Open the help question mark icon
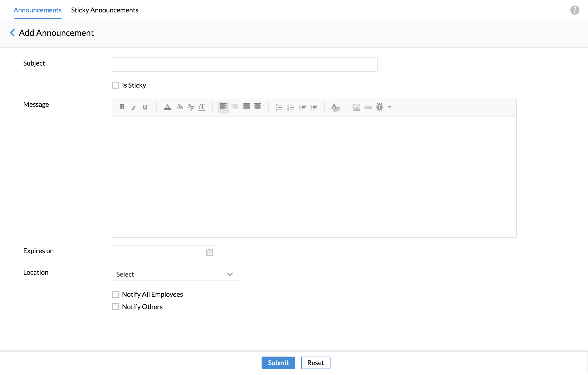This screenshot has height=375, width=588. click(x=575, y=10)
